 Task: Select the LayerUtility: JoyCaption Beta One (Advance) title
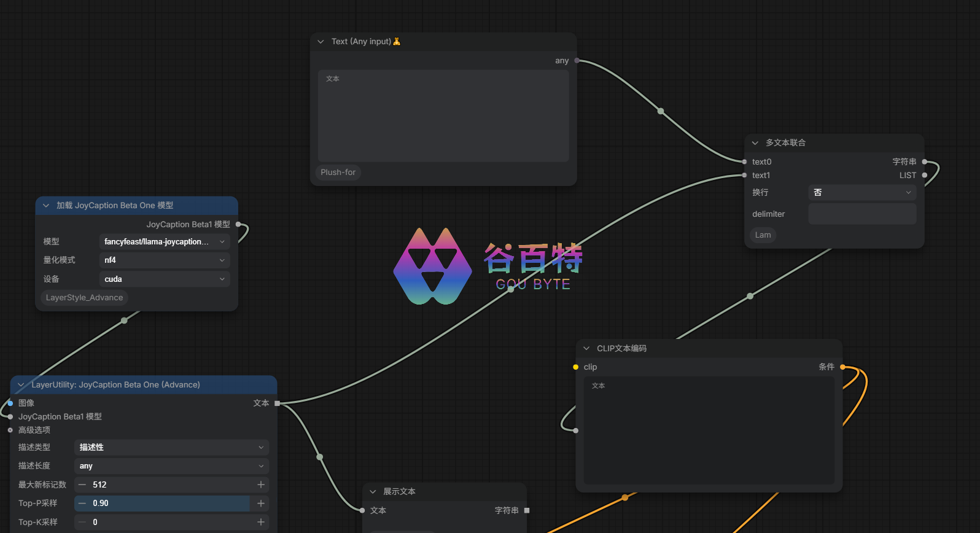point(115,385)
